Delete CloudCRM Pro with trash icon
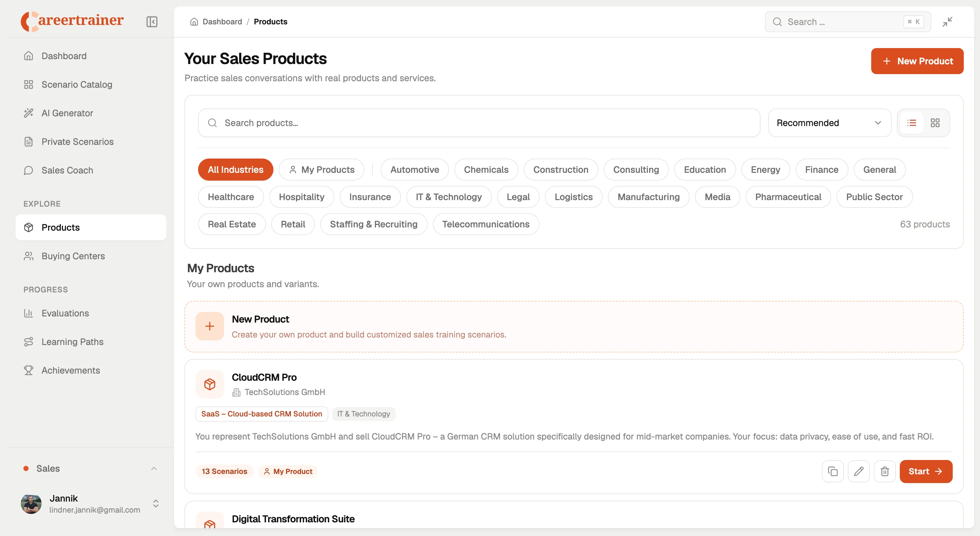This screenshot has height=536, width=980. click(x=885, y=471)
